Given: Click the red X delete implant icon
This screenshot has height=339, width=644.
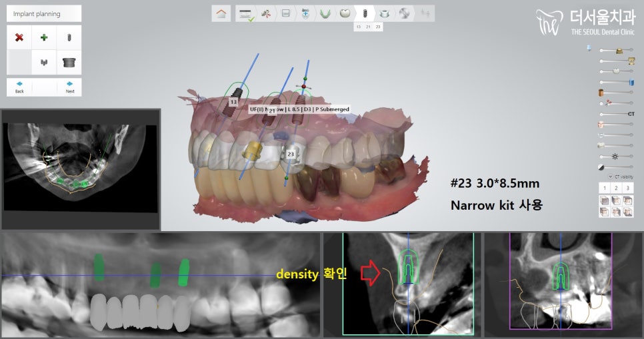Looking at the screenshot, I should click(x=19, y=37).
